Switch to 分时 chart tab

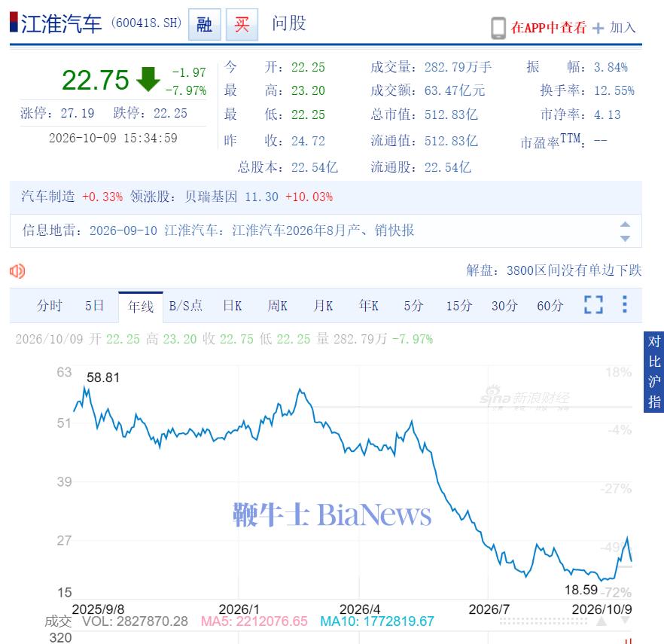[49, 306]
